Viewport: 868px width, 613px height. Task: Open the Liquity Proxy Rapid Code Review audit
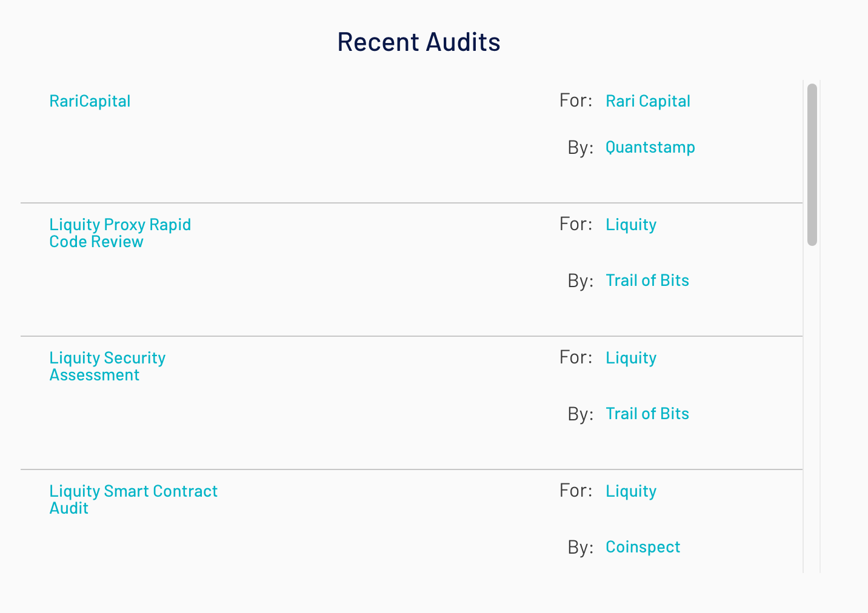pyautogui.click(x=120, y=233)
